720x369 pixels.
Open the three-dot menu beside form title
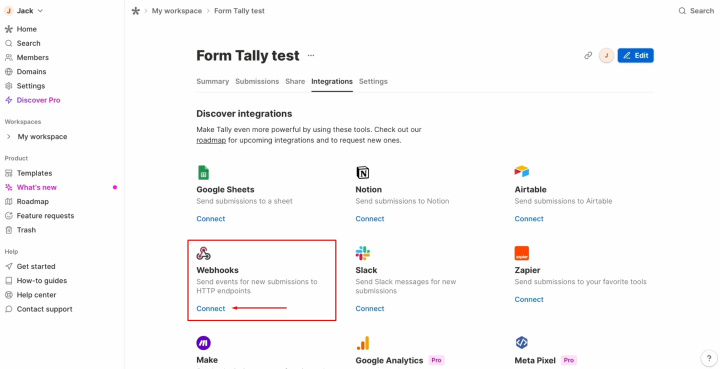point(311,56)
